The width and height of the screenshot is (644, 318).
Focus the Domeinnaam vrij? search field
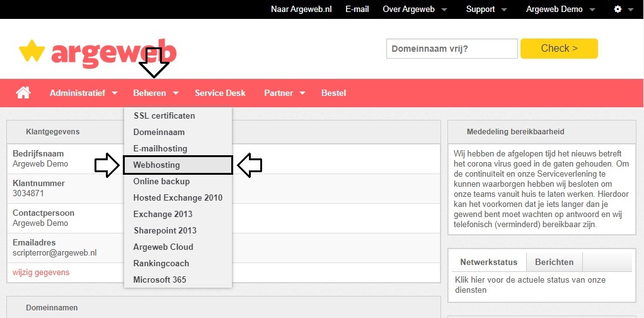coord(452,49)
